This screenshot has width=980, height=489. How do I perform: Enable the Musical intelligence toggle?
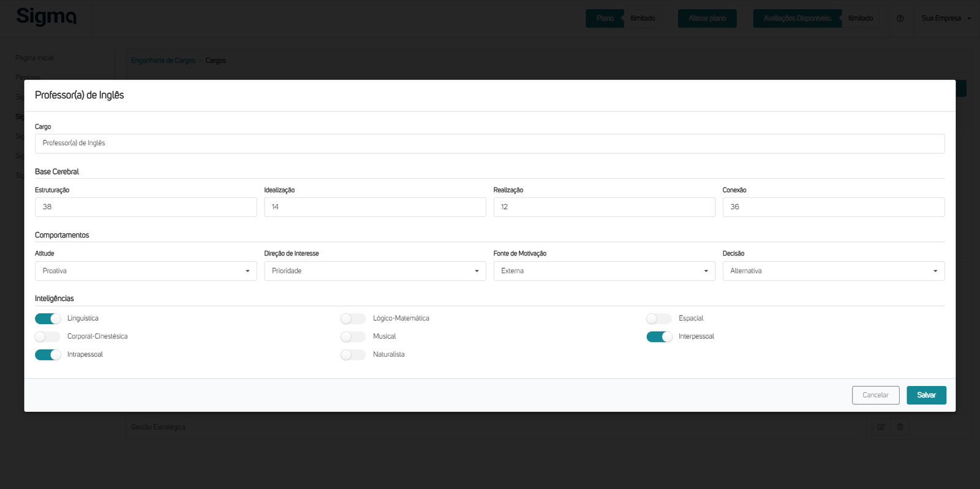pyautogui.click(x=353, y=336)
